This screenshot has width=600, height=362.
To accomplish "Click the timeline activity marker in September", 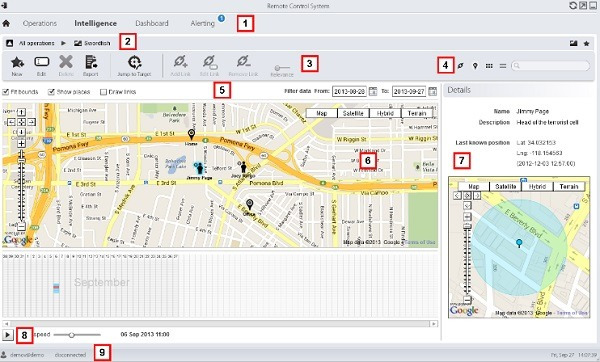I will coord(56,289).
